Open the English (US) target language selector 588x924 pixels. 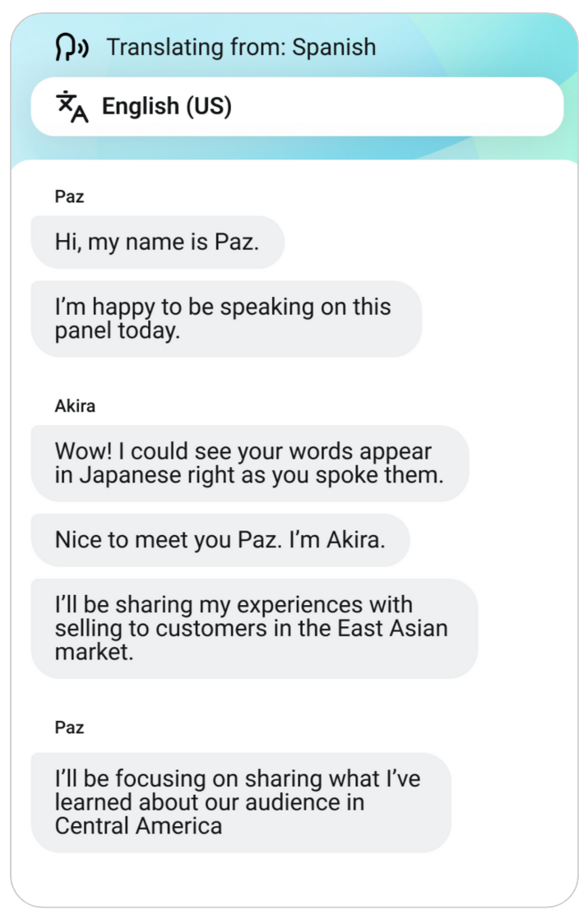pyautogui.click(x=294, y=105)
